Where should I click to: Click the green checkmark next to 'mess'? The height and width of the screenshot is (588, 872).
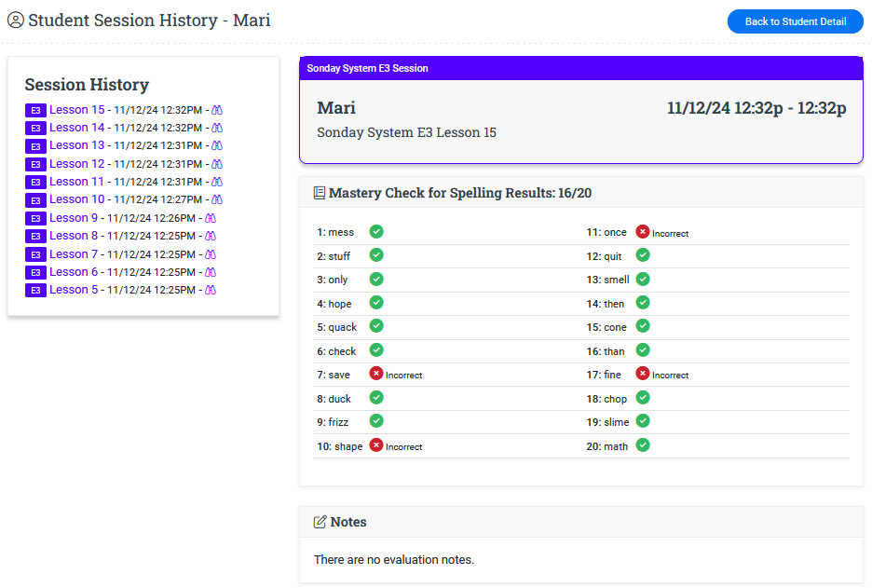pyautogui.click(x=376, y=232)
